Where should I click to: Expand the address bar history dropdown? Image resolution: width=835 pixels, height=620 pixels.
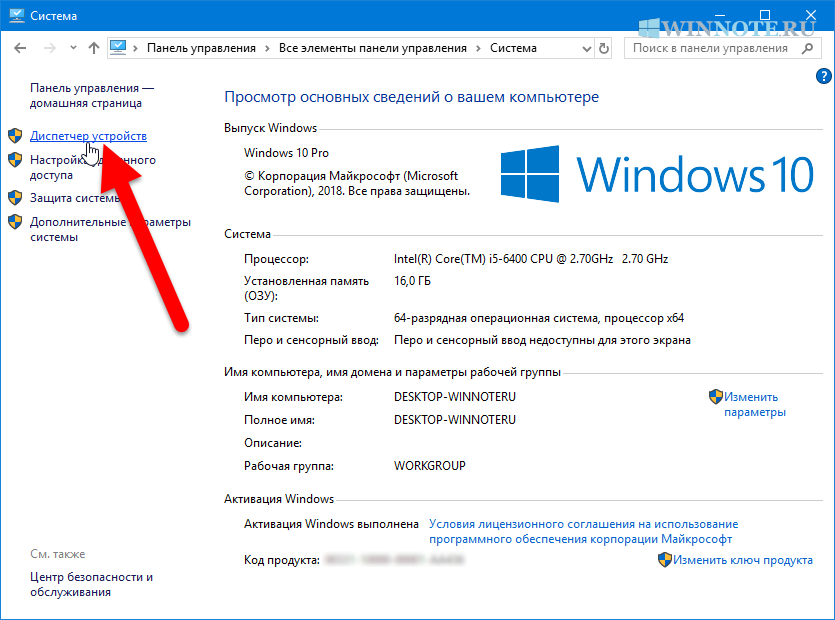click(586, 48)
